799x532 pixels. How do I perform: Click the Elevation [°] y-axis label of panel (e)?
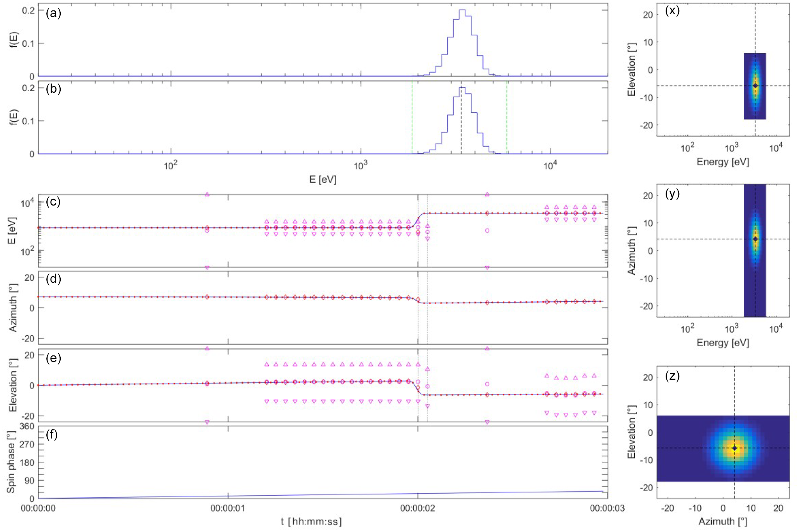(13, 386)
